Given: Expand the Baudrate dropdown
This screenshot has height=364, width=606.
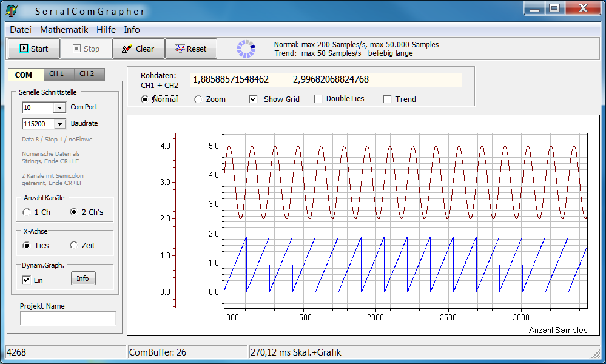Looking at the screenshot, I should coord(59,124).
